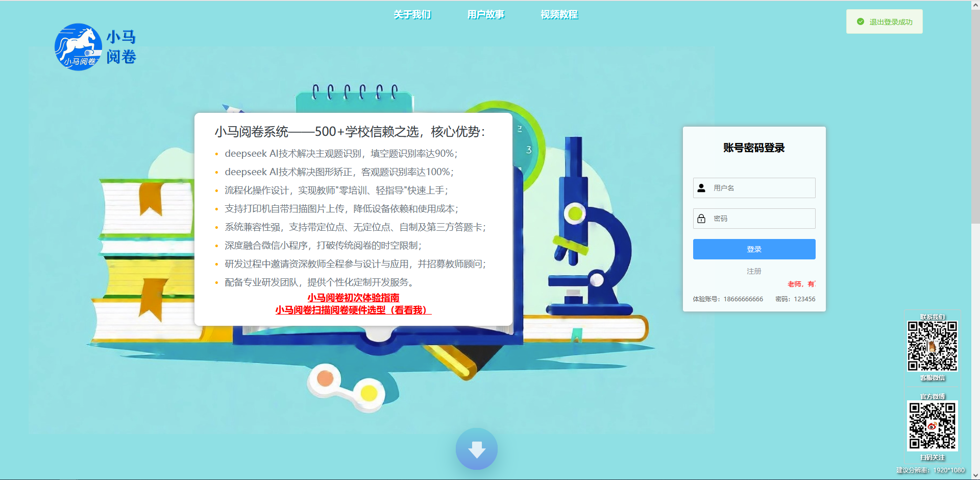Click the 支持打印机自带扫描图片上传 bullet line

pos(341,209)
